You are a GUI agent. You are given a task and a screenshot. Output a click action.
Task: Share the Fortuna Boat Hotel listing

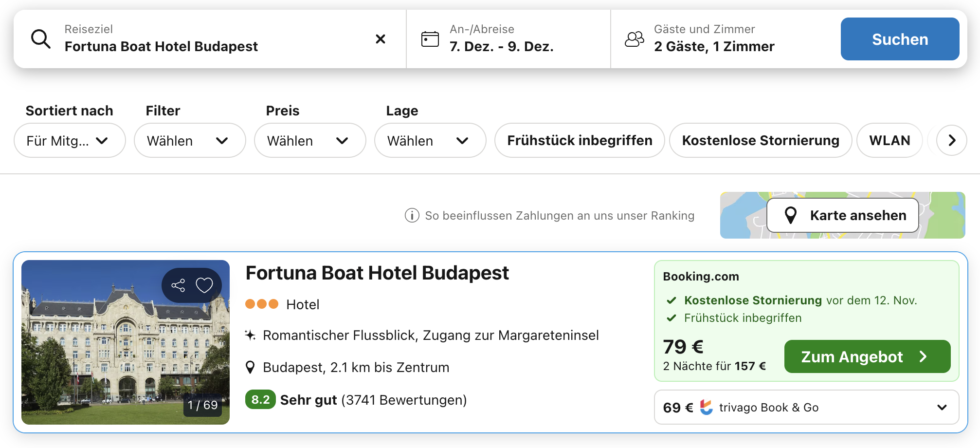178,285
